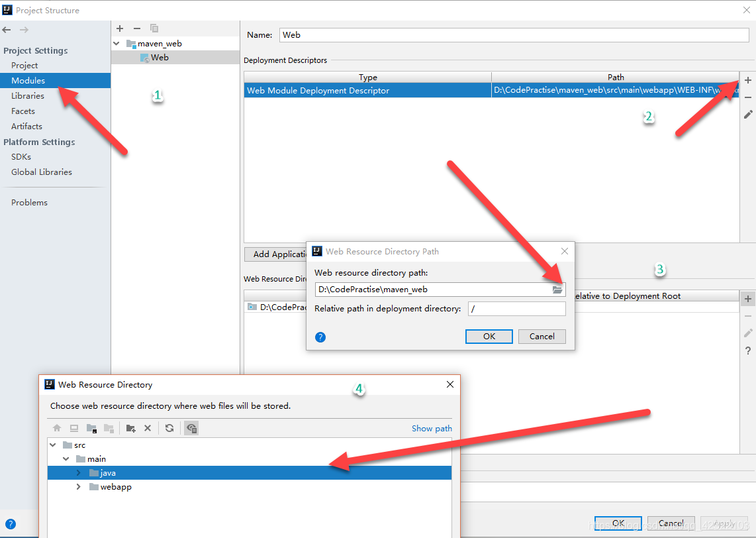Screen dimensions: 756x538
Task: Go to desktop directory icon
Action: pos(73,428)
